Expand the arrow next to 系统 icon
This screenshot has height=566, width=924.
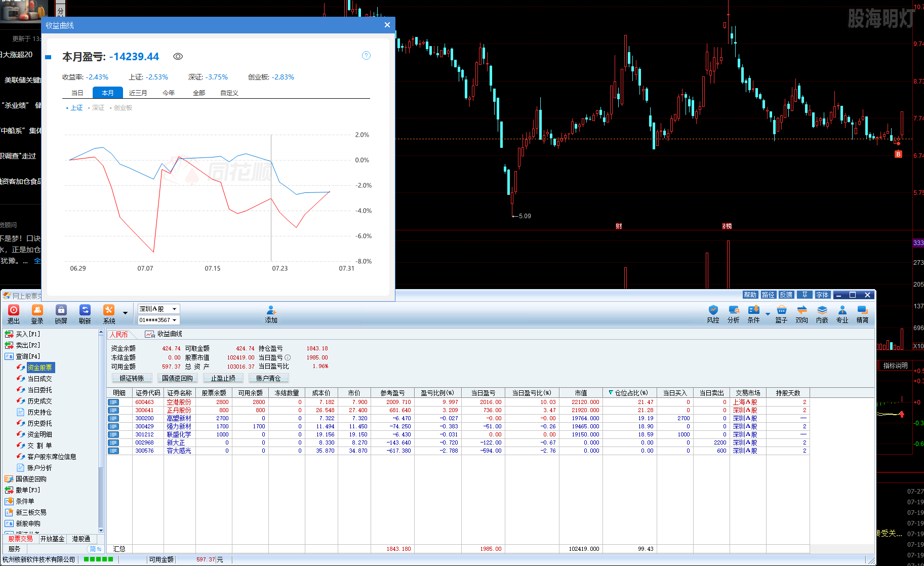tap(125, 313)
